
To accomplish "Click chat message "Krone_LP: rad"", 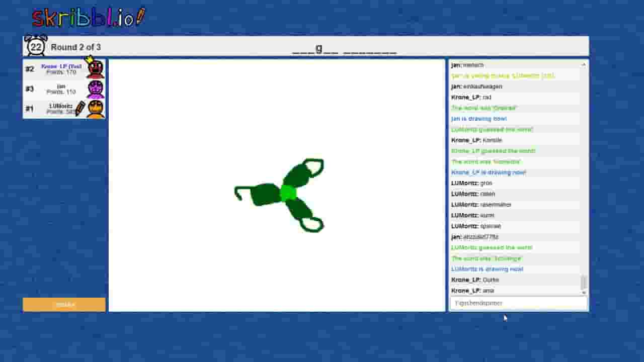I will 471,97.
